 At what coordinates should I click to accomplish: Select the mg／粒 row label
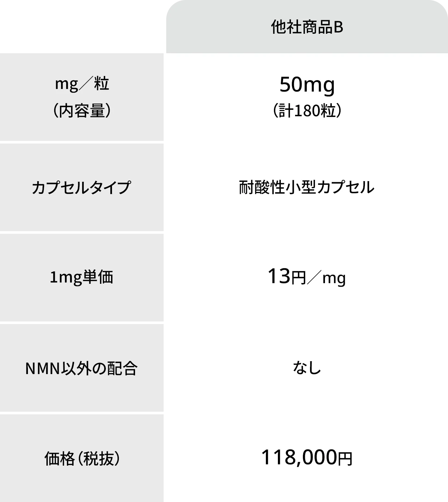[82, 84]
